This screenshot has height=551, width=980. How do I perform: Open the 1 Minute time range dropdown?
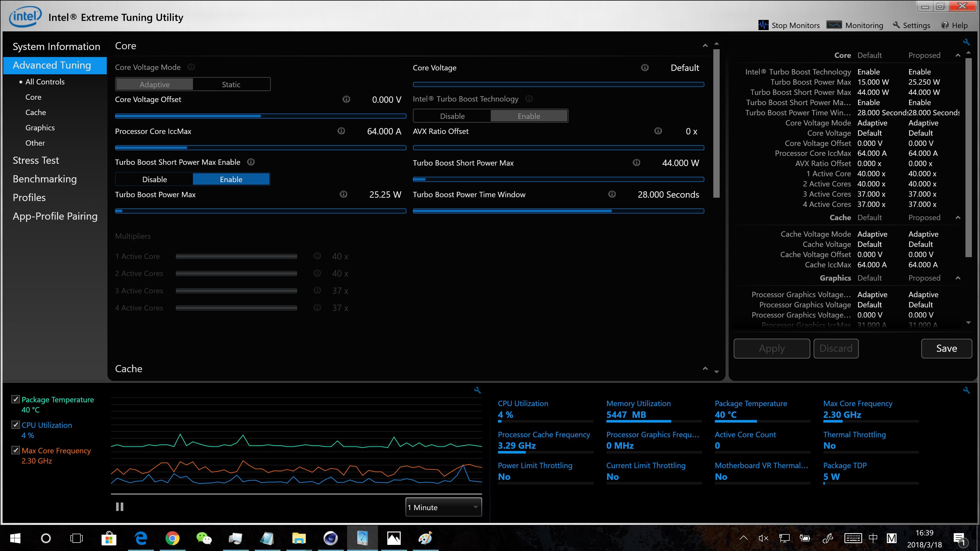[x=444, y=507]
